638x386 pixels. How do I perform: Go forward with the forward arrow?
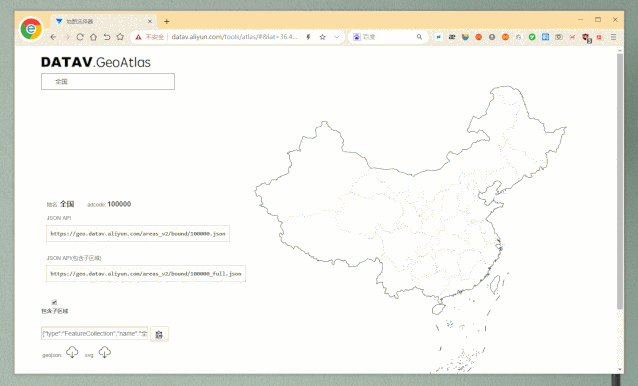pyautogui.click(x=67, y=37)
